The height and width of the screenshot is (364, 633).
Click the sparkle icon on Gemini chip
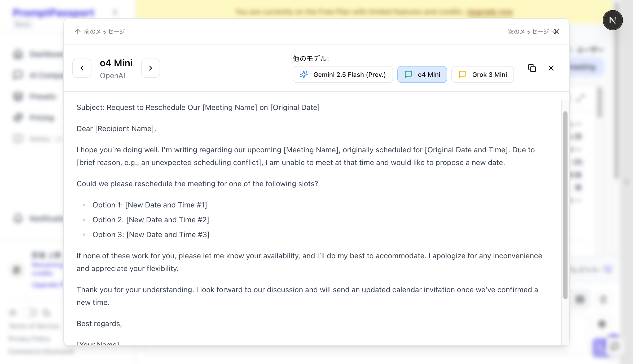click(x=304, y=74)
